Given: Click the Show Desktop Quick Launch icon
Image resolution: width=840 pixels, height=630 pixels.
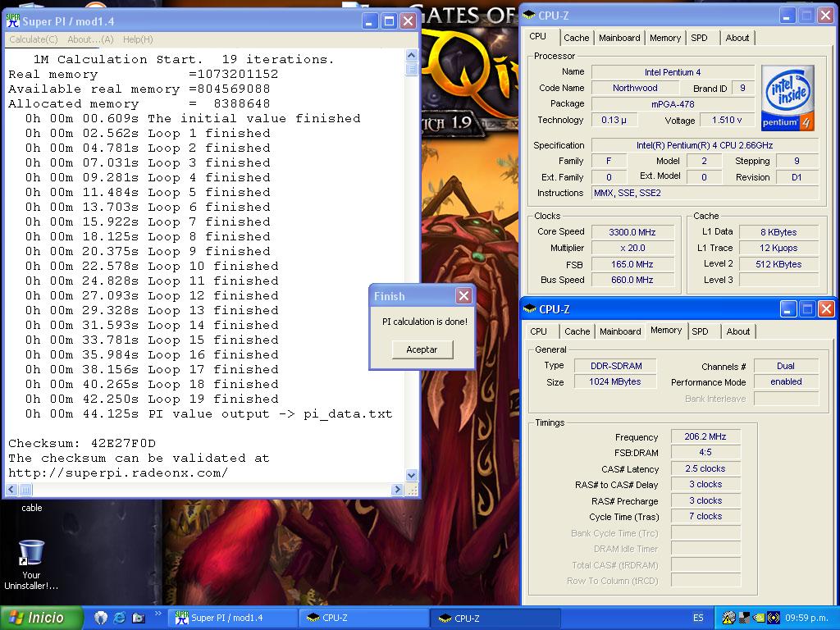Looking at the screenshot, I should point(138,618).
